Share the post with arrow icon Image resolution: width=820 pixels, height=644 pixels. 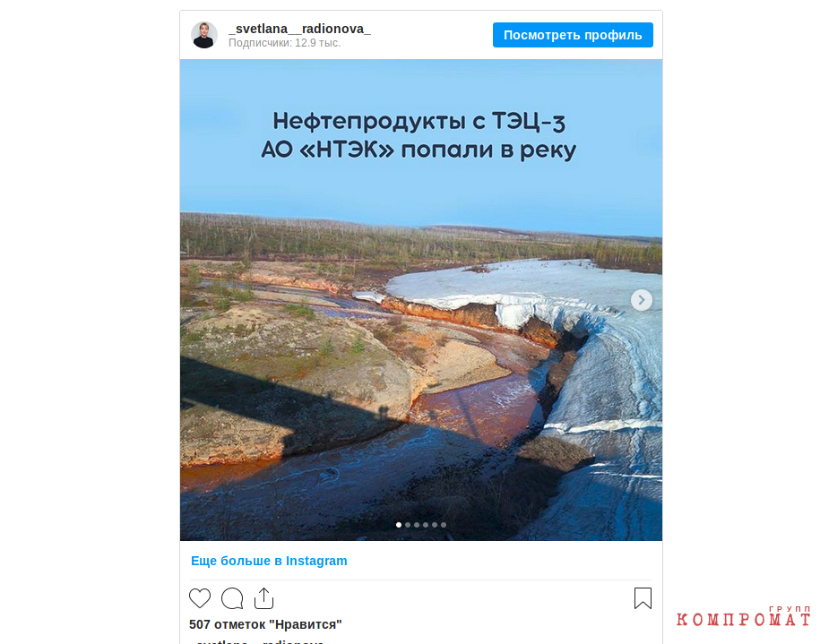click(264, 598)
